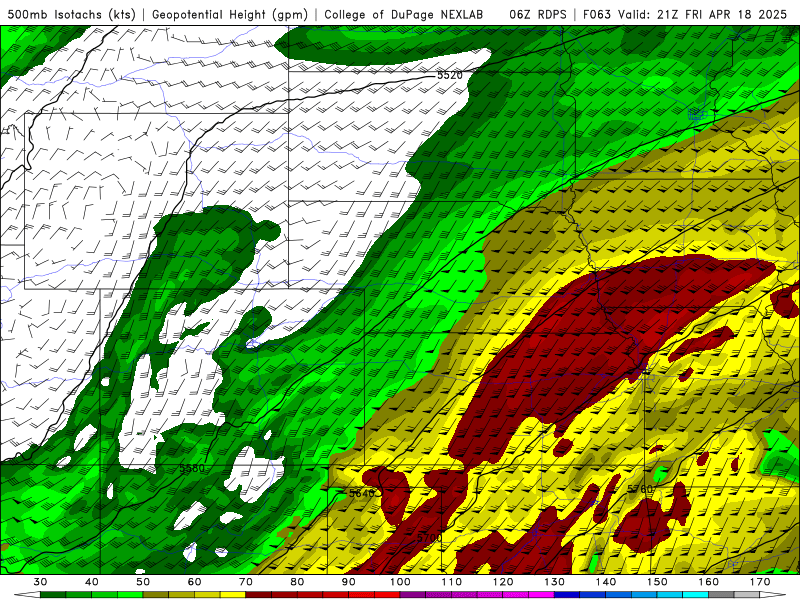Select the dark green 30-35 kt legend swatch
The width and height of the screenshot is (800, 600).
pyautogui.click(x=53, y=595)
